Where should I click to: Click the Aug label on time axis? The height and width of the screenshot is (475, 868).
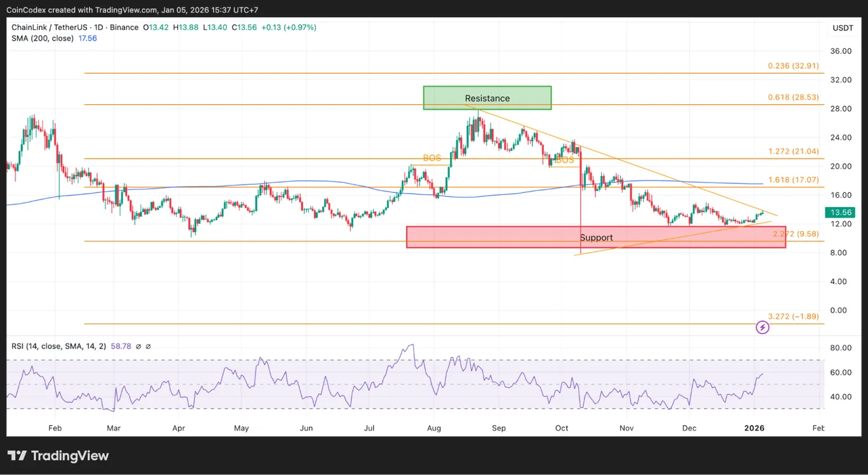(x=434, y=428)
